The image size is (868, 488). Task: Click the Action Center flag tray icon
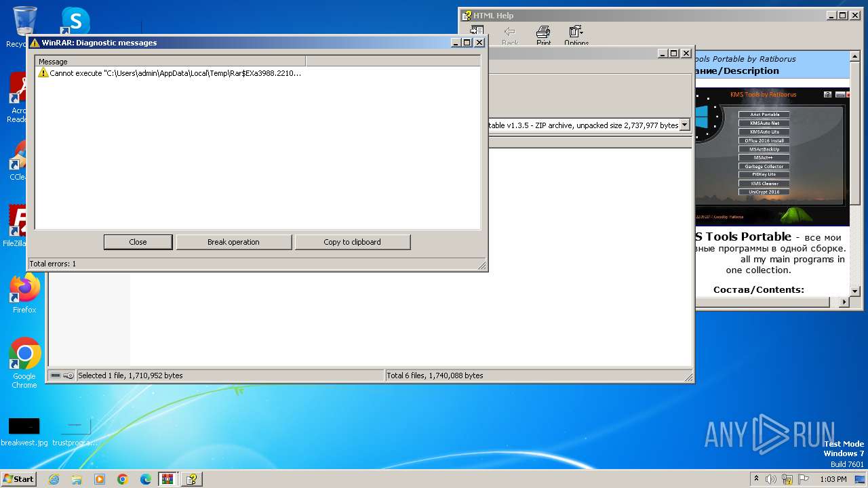tap(805, 479)
